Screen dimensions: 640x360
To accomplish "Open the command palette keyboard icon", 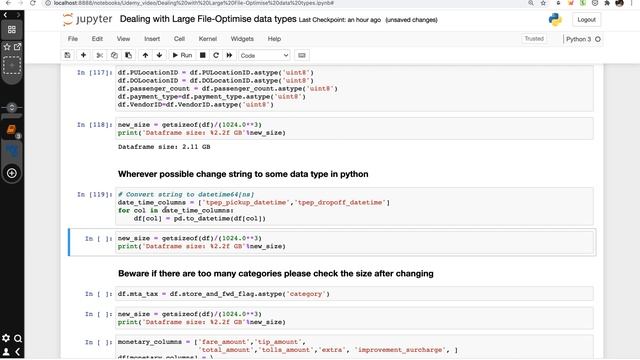I will [x=302, y=55].
